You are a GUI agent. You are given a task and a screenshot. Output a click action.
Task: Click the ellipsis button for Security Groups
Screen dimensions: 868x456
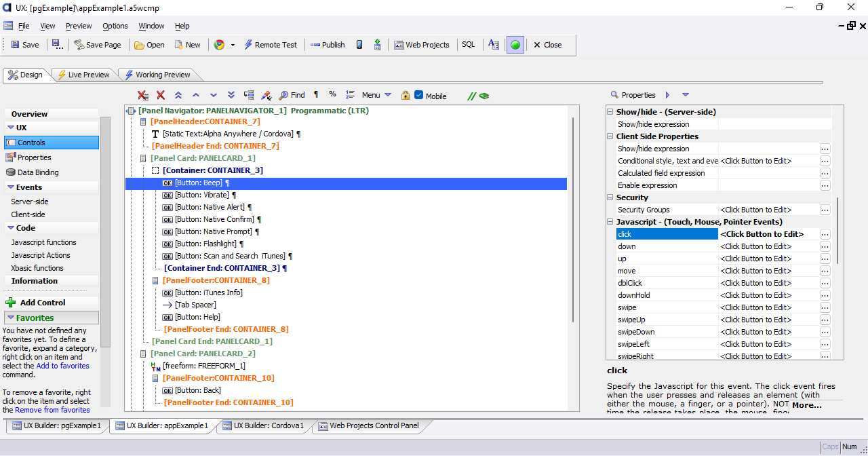(x=825, y=210)
